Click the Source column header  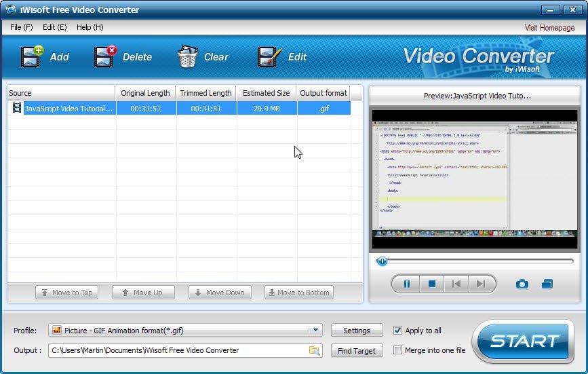click(x=61, y=93)
